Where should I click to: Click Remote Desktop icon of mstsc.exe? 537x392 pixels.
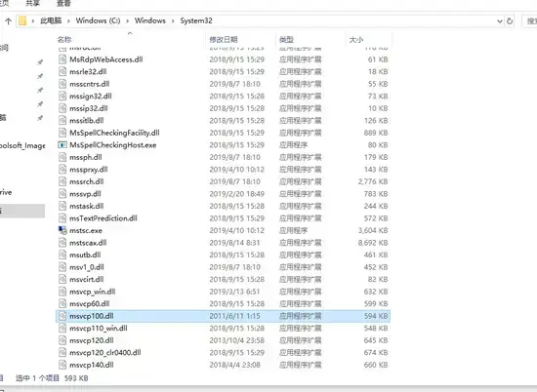click(x=62, y=230)
